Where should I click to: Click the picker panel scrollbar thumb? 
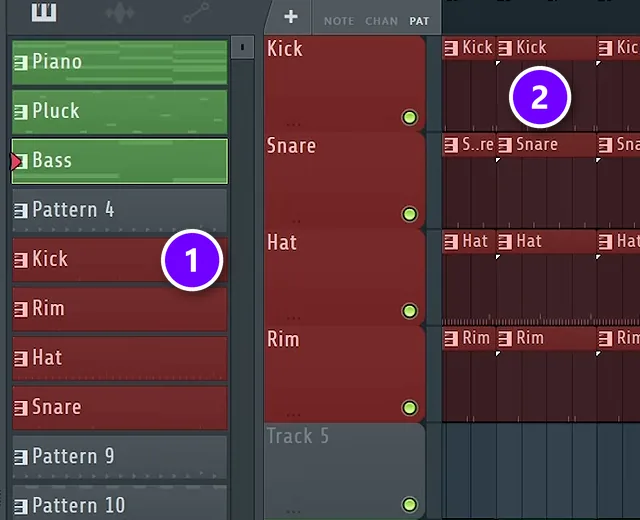[242, 47]
